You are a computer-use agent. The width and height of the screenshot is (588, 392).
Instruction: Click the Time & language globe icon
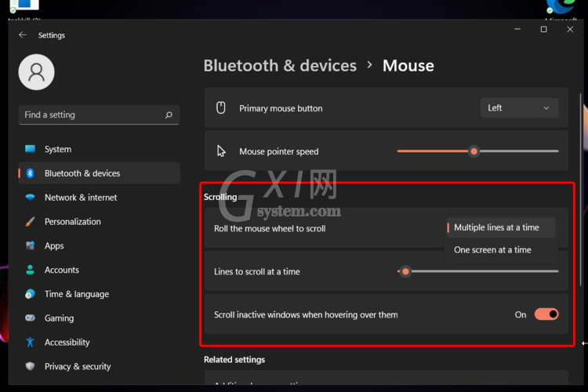coord(30,294)
